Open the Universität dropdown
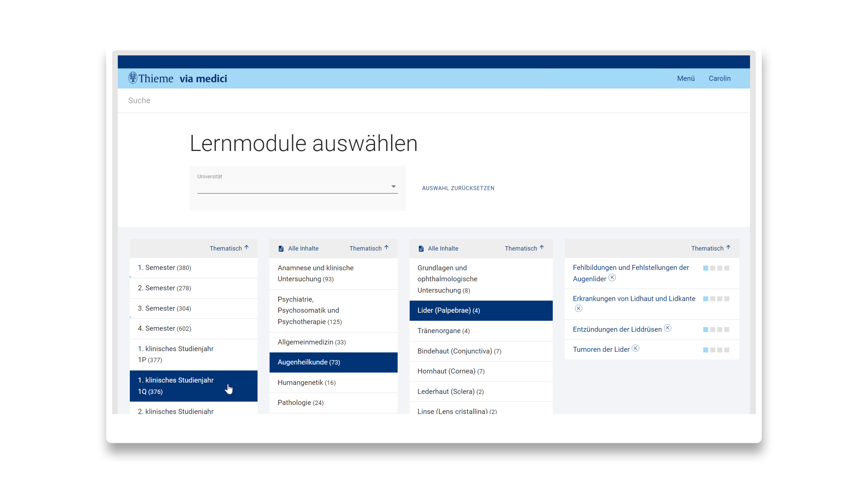 297,186
